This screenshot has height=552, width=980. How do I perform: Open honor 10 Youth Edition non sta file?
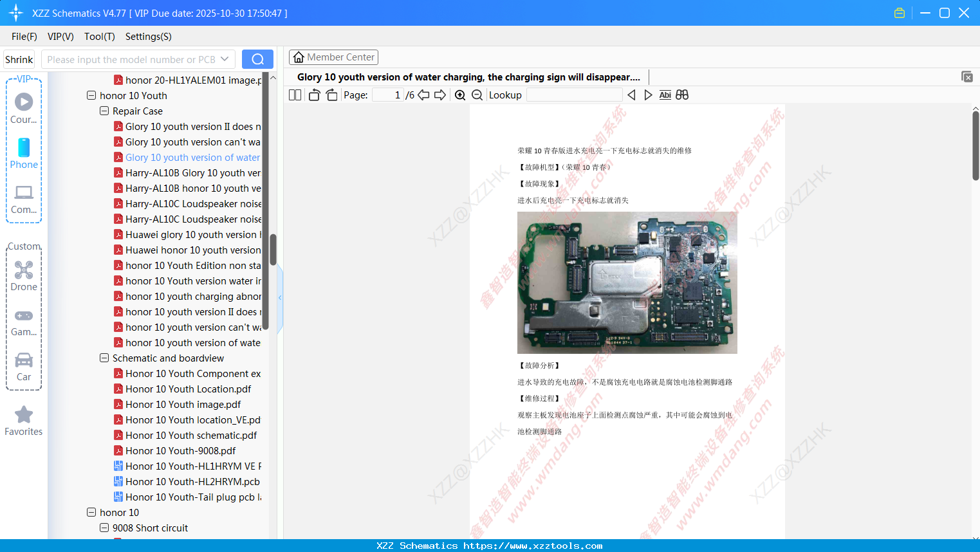tap(188, 265)
